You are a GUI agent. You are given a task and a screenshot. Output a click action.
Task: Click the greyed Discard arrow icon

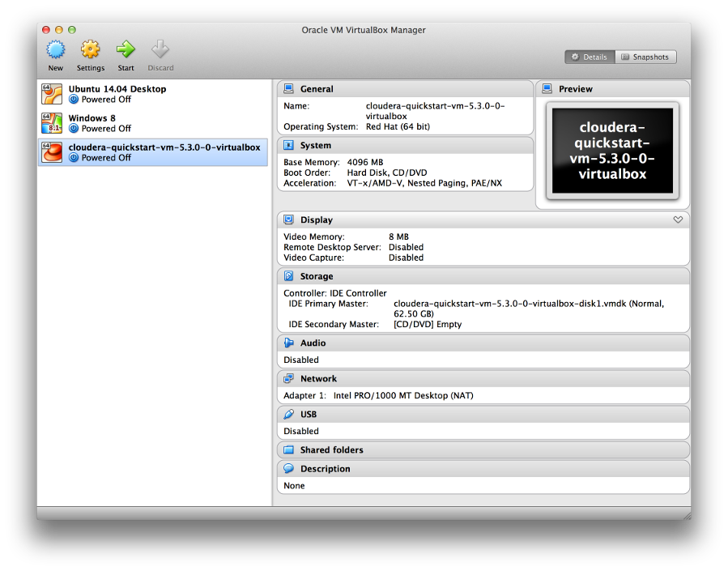[x=160, y=49]
